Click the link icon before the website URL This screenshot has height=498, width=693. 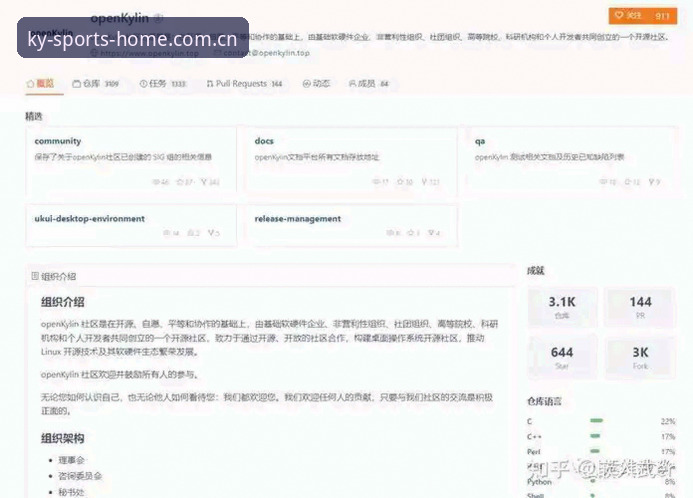pos(94,53)
